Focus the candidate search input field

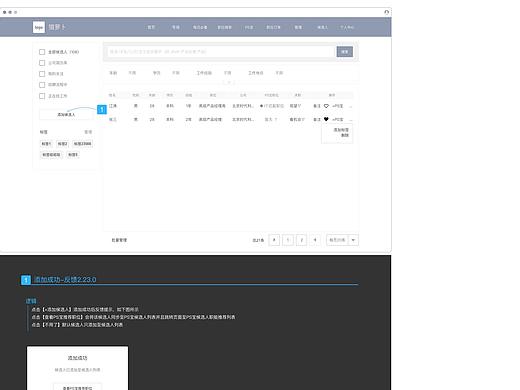[221, 52]
